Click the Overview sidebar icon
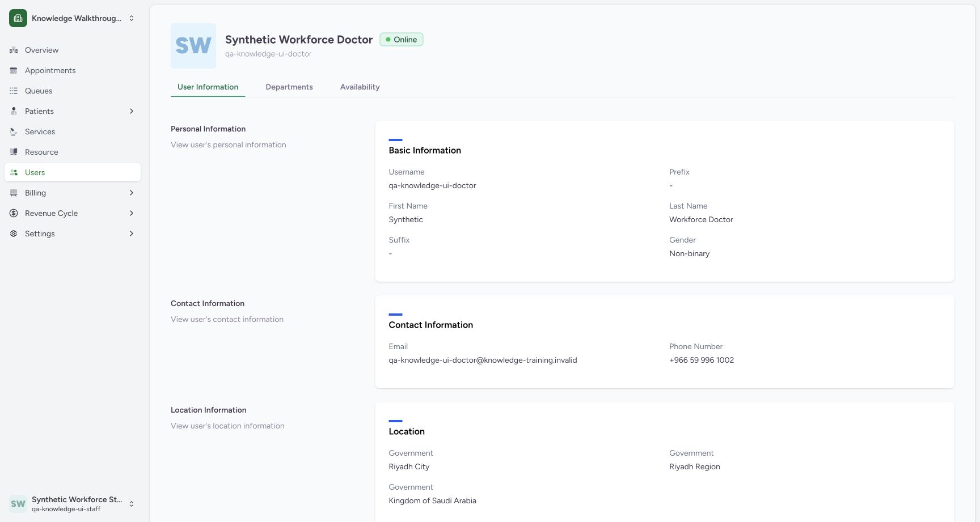This screenshot has height=522, width=980. (14, 50)
